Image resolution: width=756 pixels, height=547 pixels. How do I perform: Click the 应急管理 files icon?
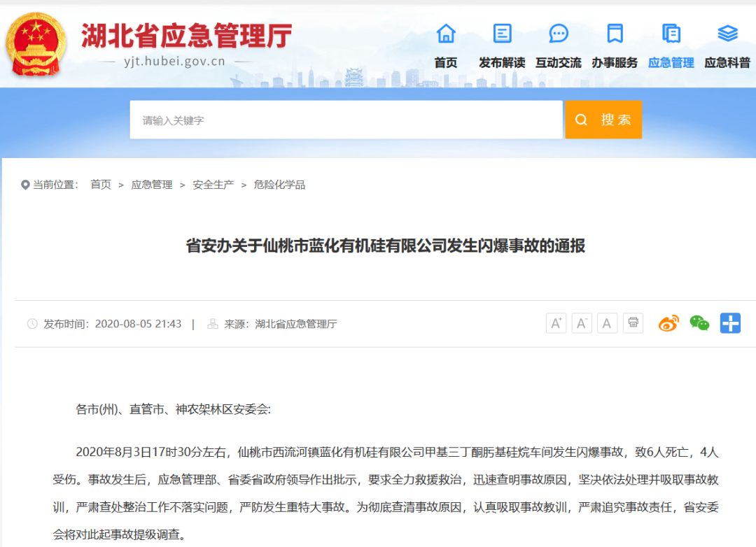(671, 33)
